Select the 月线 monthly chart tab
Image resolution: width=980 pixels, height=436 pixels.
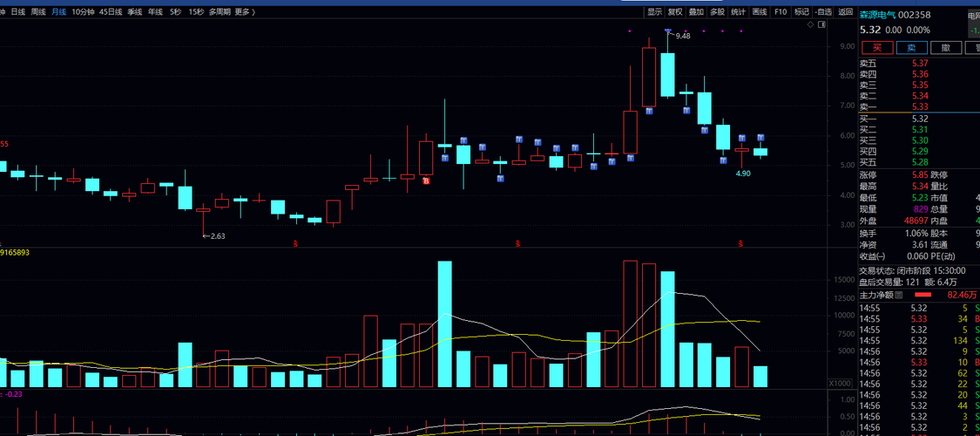(58, 11)
